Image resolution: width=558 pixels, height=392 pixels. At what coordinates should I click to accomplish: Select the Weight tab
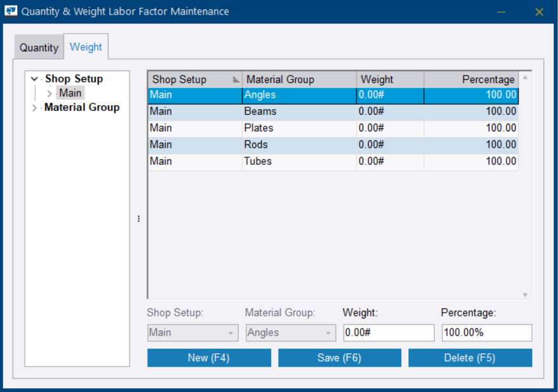(x=86, y=47)
